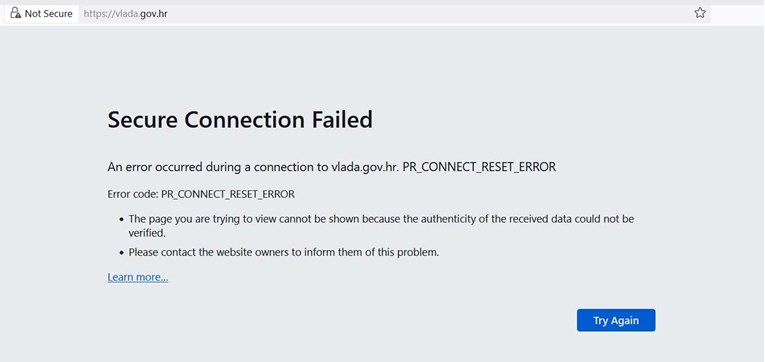Click vlada.gov.hr in the error sentence
765x362 pixels.
[x=365, y=167]
